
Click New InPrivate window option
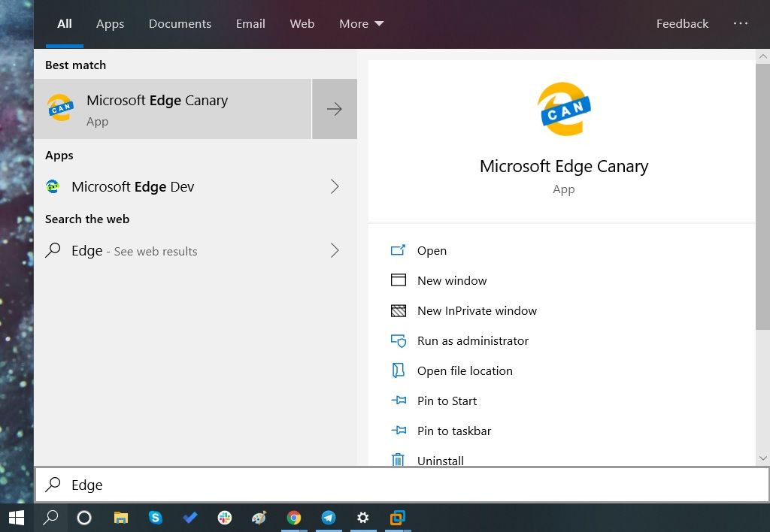click(477, 311)
